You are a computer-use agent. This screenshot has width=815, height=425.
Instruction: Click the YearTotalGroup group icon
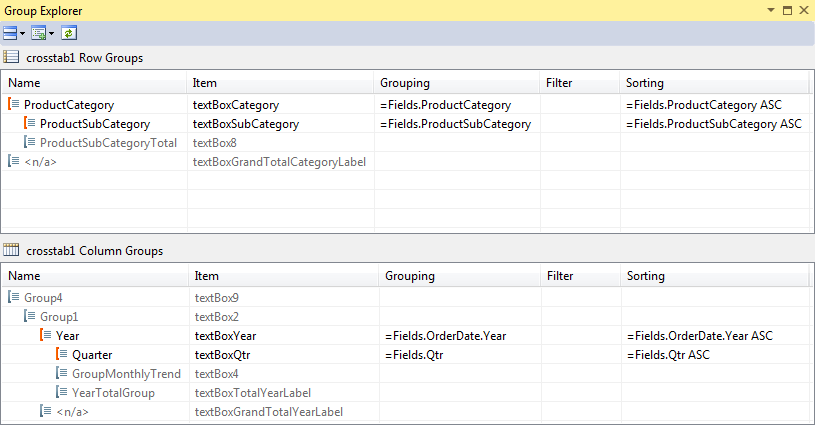[x=62, y=392]
